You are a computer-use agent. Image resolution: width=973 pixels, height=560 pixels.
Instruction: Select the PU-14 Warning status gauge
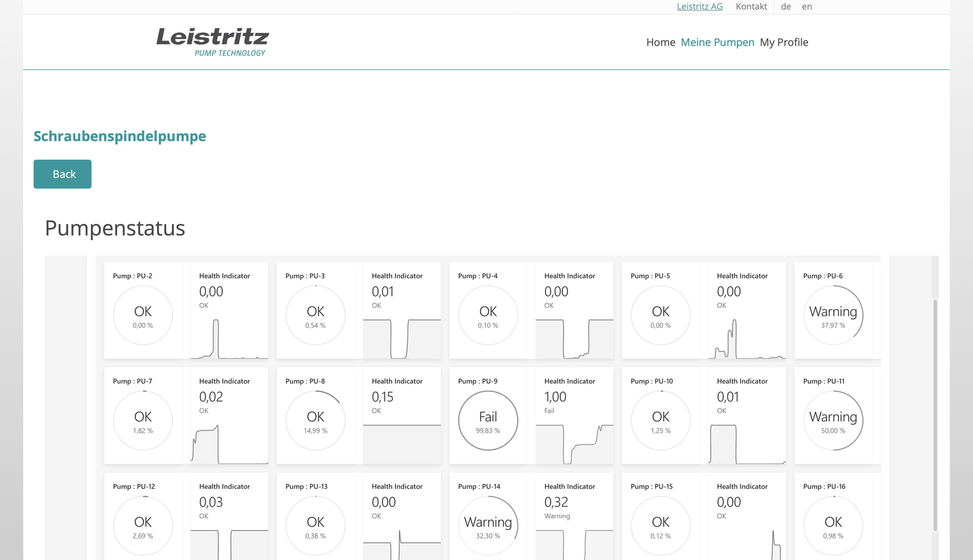pyautogui.click(x=488, y=525)
